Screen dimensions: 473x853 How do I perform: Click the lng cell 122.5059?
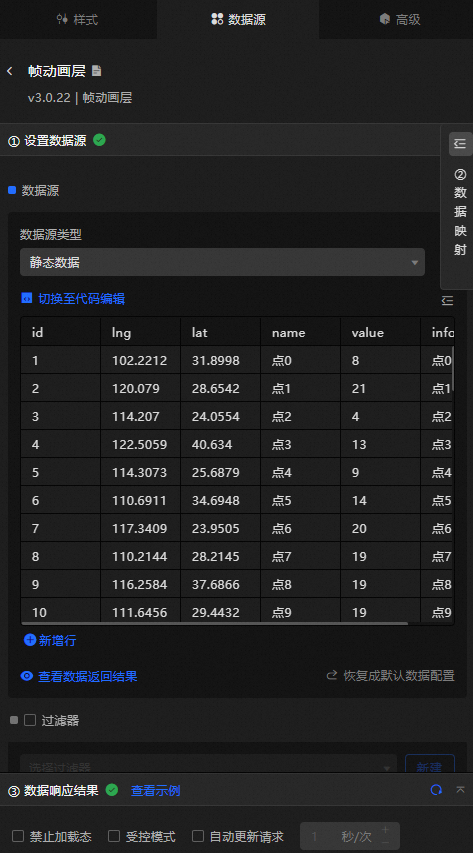140,444
